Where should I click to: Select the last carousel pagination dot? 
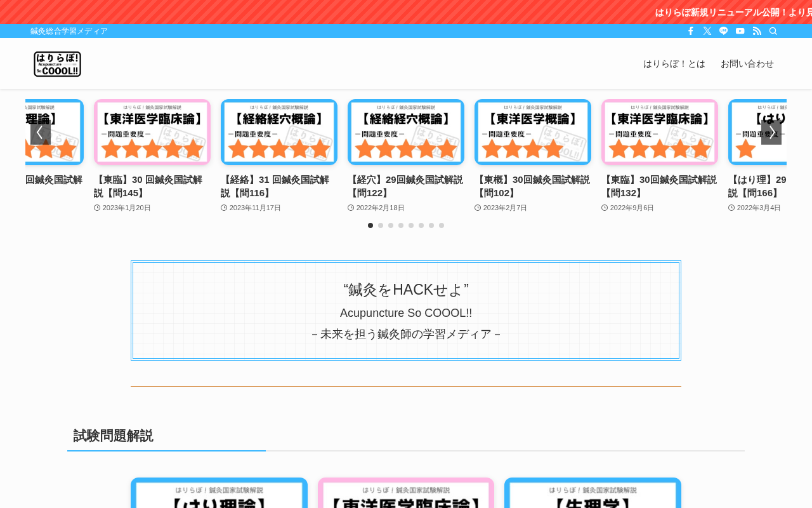point(442,225)
